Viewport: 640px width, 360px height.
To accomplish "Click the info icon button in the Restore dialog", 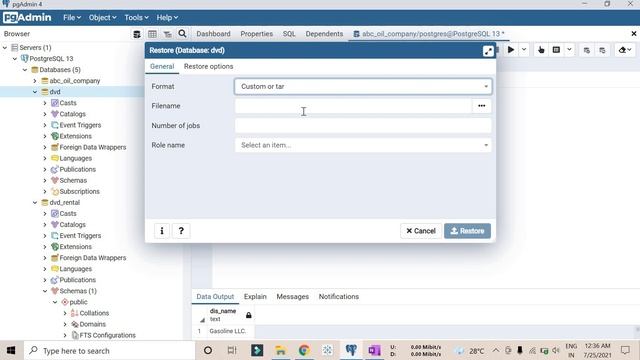I will click(x=162, y=231).
